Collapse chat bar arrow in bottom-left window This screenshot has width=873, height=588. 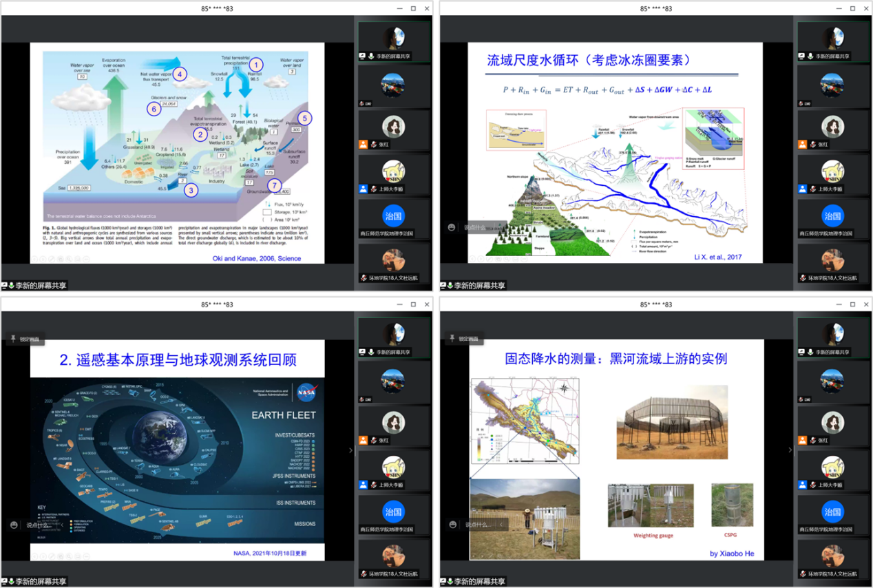tap(63, 525)
